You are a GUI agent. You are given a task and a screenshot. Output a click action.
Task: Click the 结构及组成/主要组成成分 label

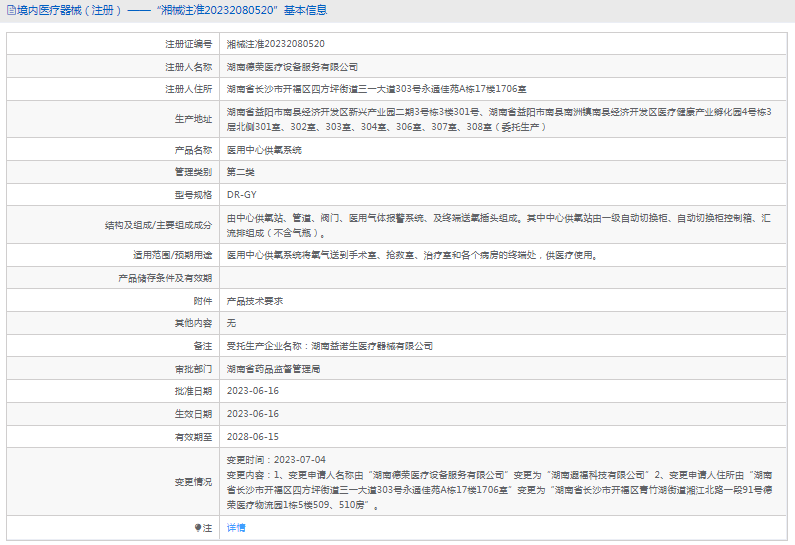[158, 225]
